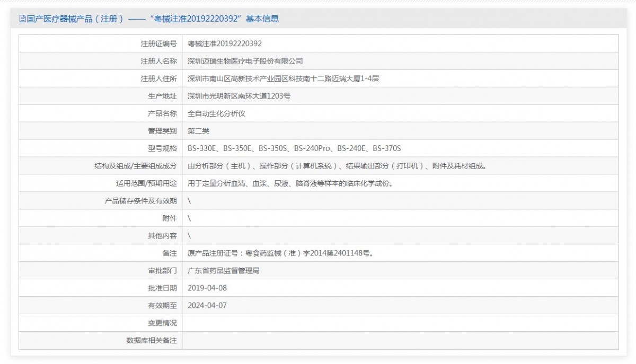Click the label 结构及组成/主要组成成分
636x364 pixels.
coord(136,166)
